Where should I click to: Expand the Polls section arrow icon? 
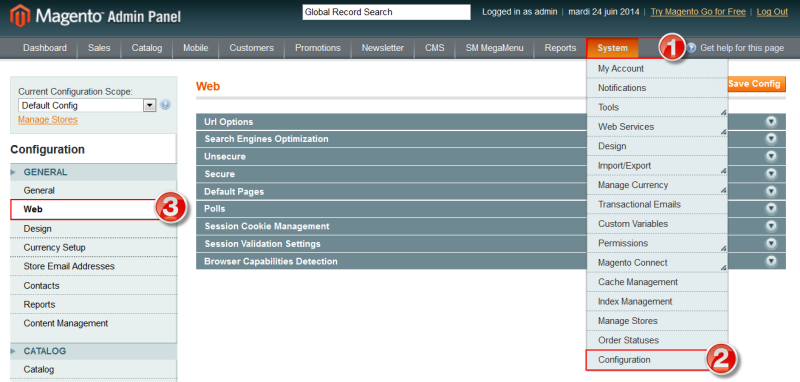coord(771,209)
